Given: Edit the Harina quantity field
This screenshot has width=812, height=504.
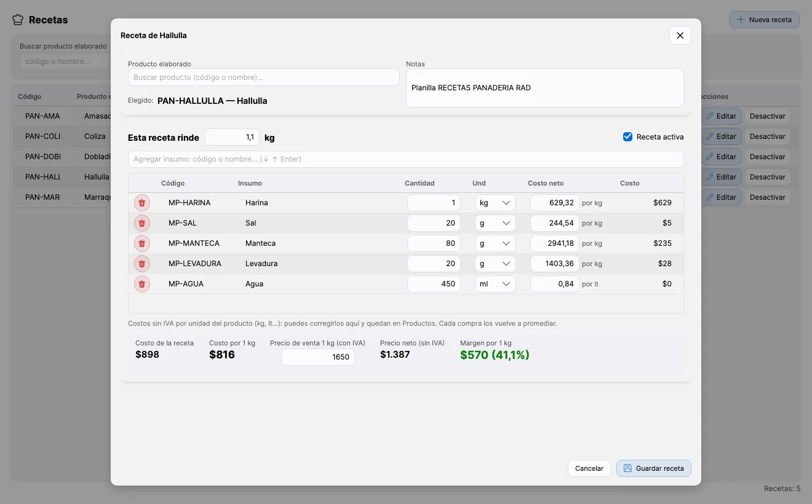Looking at the screenshot, I should (x=434, y=203).
